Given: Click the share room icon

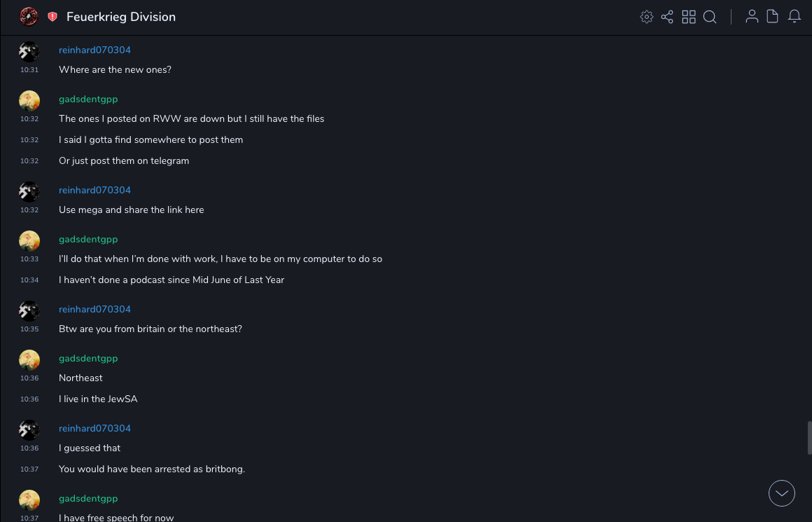Looking at the screenshot, I should coord(667,17).
